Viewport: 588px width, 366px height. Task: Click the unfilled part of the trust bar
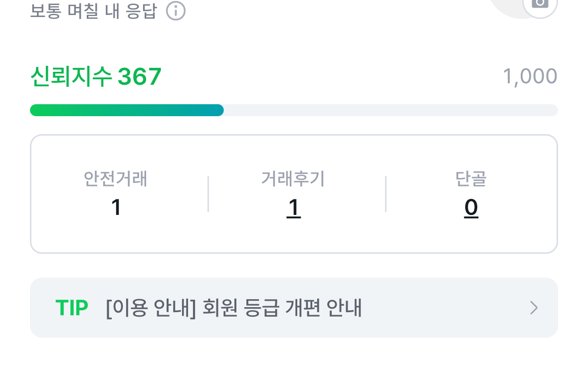coord(390,110)
